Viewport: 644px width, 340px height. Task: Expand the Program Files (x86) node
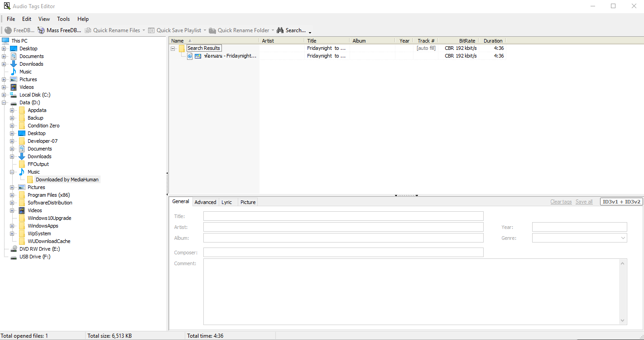12,195
